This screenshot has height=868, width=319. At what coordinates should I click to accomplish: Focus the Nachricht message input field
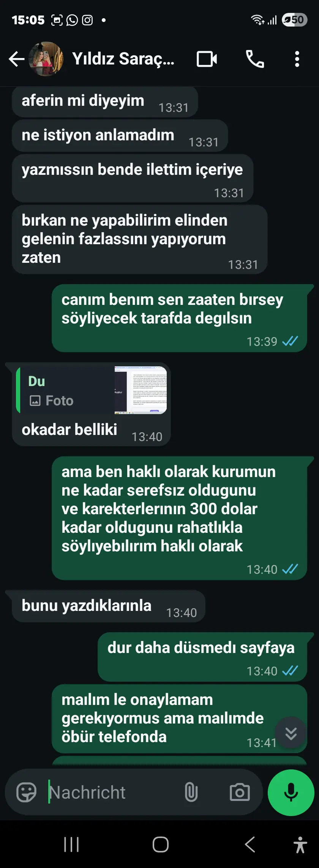[x=114, y=792]
